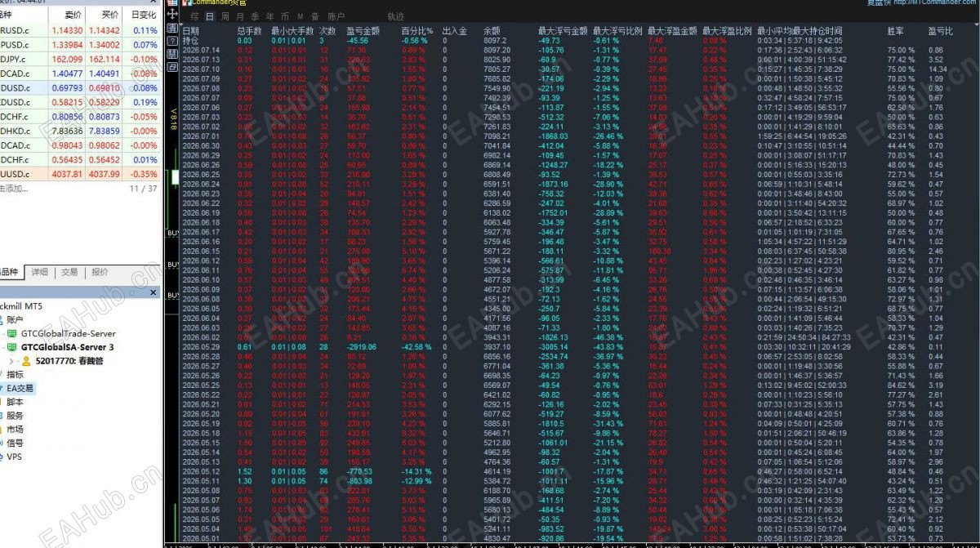The height and width of the screenshot is (548, 980).
Task: Click the four-arrow move icon in Commander panel
Action: (x=172, y=15)
